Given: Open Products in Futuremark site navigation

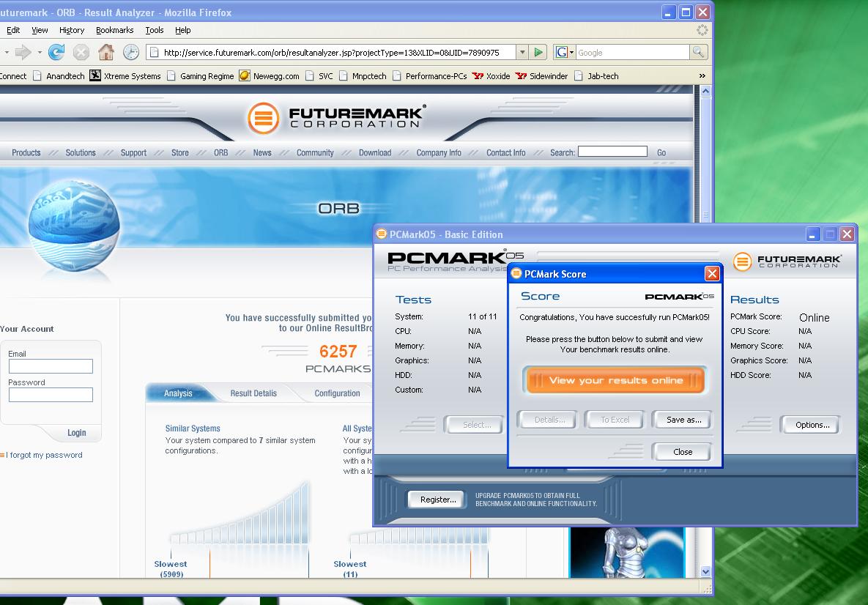Looking at the screenshot, I should coord(26,153).
